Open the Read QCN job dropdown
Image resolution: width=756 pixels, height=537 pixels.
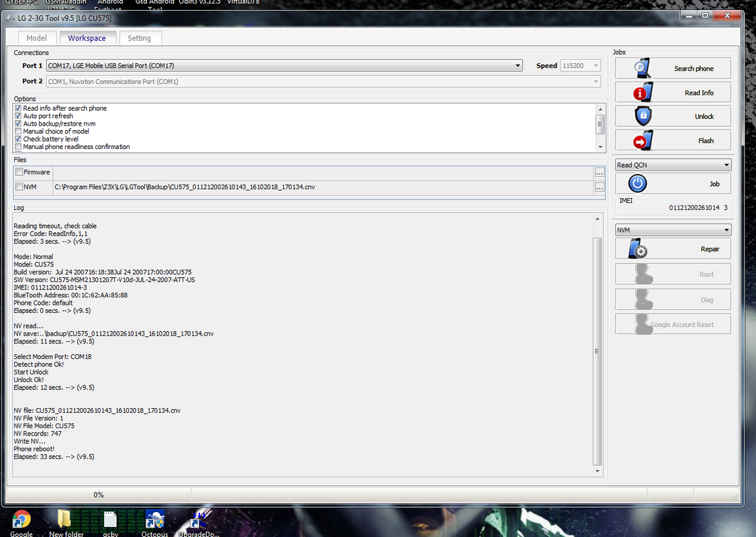(x=673, y=165)
